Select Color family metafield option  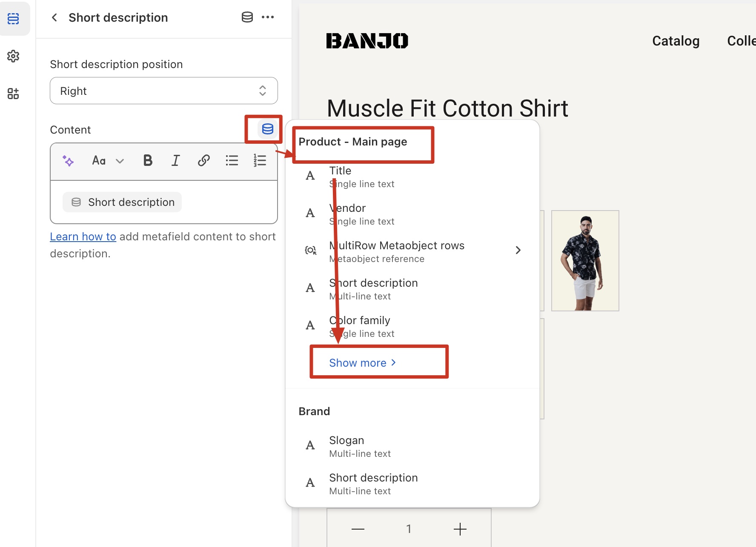tap(412, 327)
